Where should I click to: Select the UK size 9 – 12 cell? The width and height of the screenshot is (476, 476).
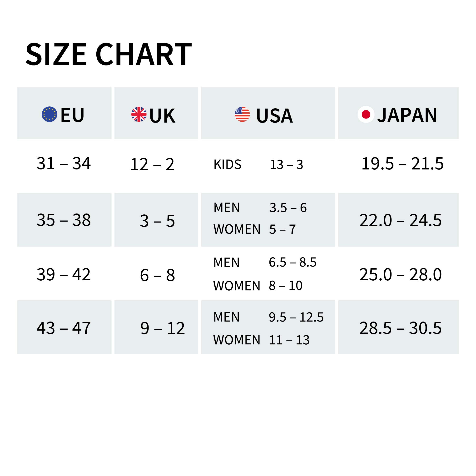pyautogui.click(x=162, y=328)
